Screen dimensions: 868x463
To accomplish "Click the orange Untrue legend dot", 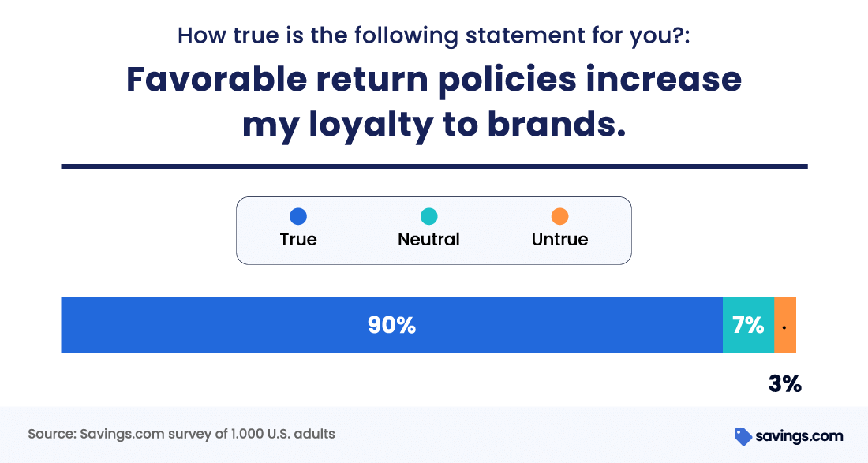I will (x=559, y=216).
